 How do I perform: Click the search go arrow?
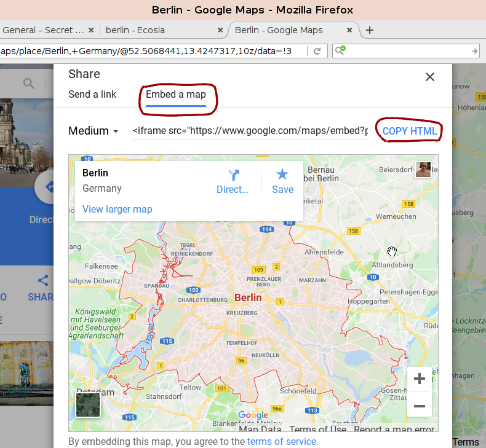click(x=474, y=51)
